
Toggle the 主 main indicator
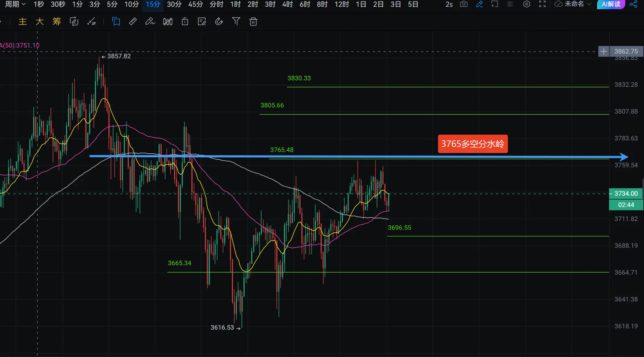[x=23, y=21]
